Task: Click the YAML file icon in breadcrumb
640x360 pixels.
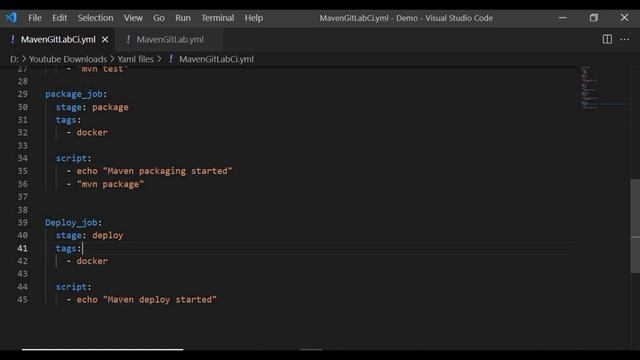Action: [171, 59]
